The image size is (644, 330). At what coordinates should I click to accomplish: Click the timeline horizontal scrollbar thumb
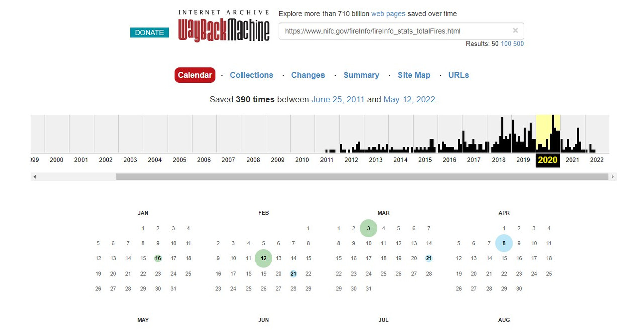tap(362, 177)
